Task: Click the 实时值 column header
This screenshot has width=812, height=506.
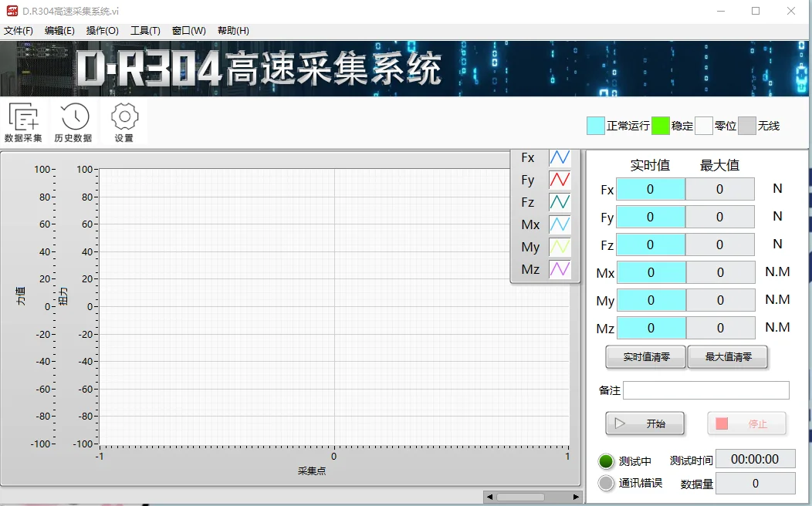Action: tap(651, 165)
